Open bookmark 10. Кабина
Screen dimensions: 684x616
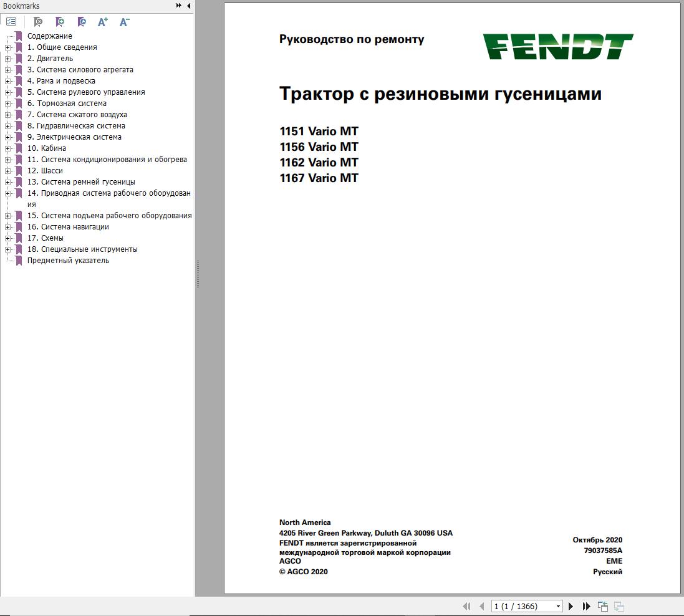click(x=47, y=148)
